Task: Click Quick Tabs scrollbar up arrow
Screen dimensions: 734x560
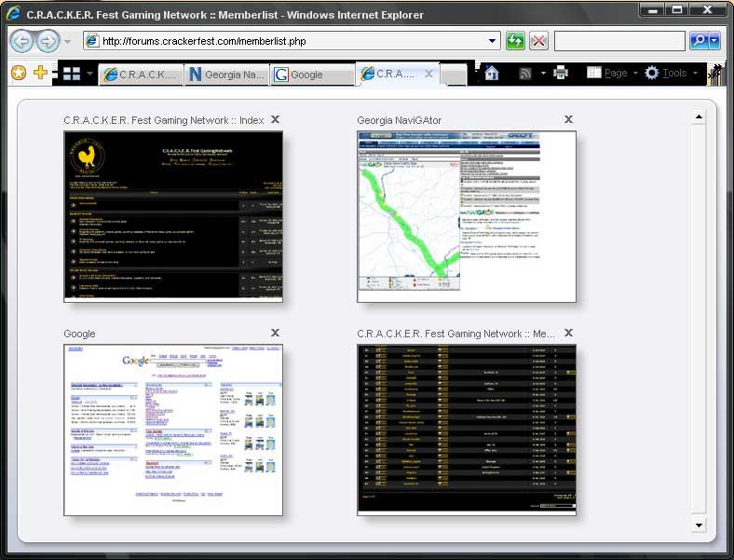Action: (x=699, y=116)
